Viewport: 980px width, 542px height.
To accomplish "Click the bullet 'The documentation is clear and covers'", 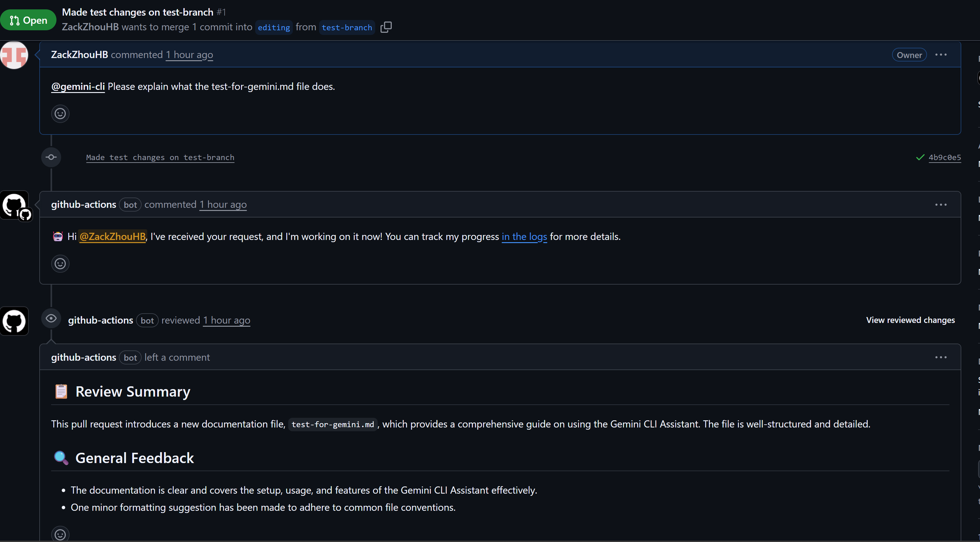I will 303,490.
